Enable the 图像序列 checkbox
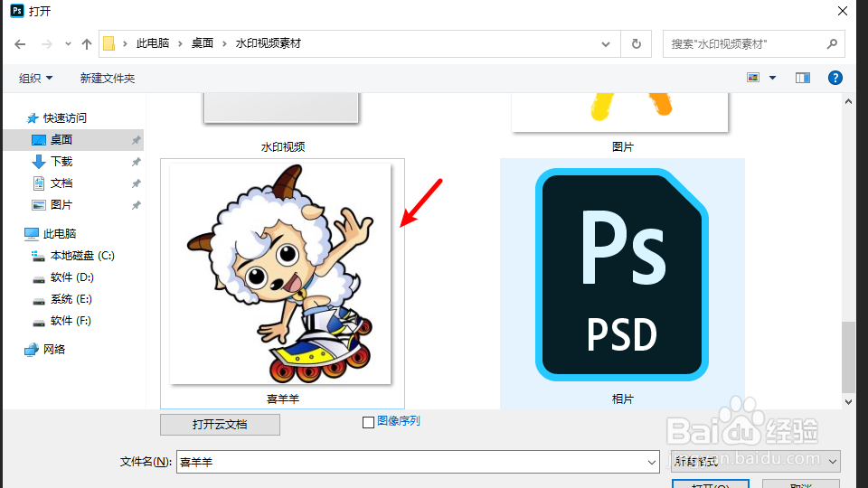Viewport: 868px width, 488px height. 368,422
